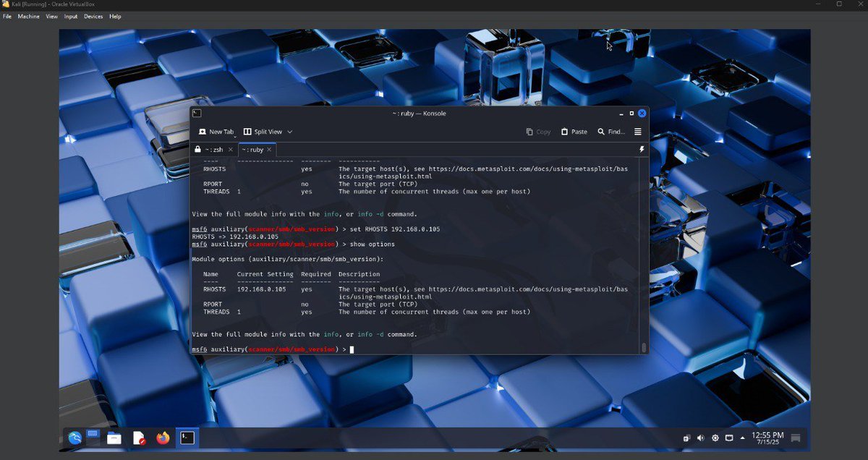This screenshot has height=460, width=868.
Task: Close the '~ : ruby' tab
Action: tap(269, 150)
